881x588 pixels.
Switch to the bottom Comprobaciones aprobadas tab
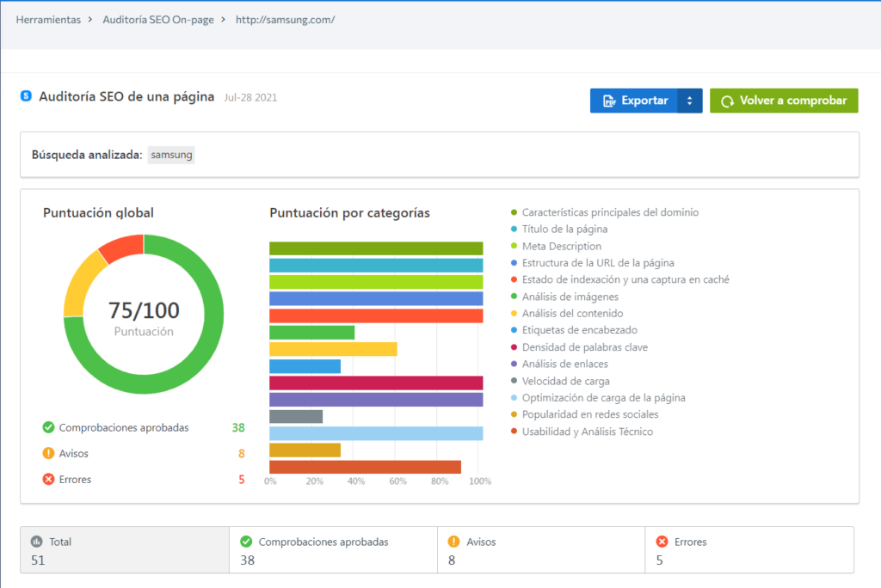pos(333,550)
